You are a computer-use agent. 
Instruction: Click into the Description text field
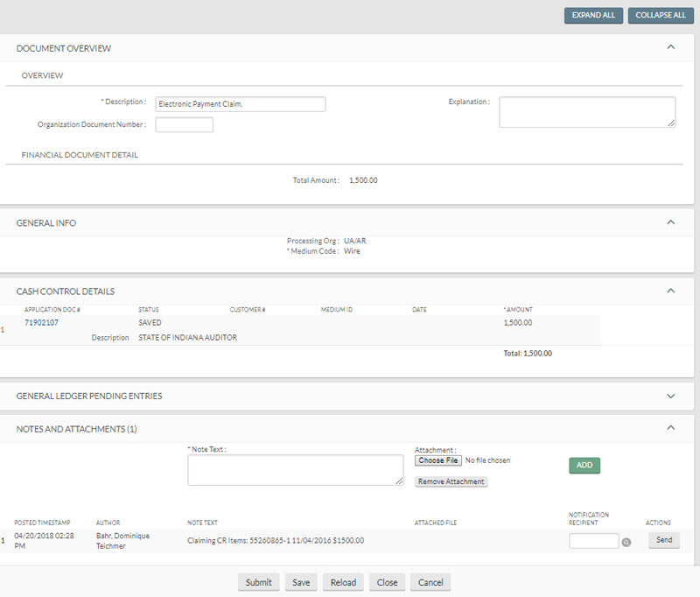click(x=240, y=104)
